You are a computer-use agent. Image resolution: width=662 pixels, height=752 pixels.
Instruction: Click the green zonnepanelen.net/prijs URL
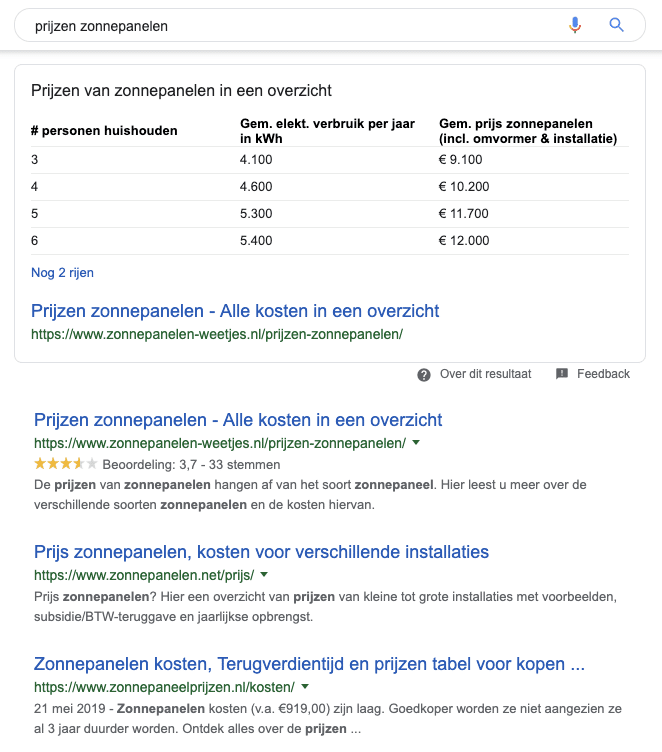144,575
